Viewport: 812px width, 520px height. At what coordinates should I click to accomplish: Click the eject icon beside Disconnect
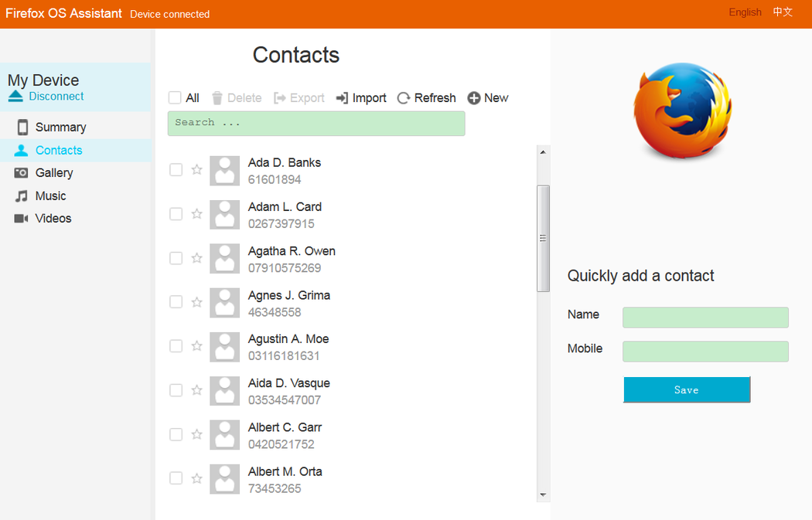tap(16, 97)
